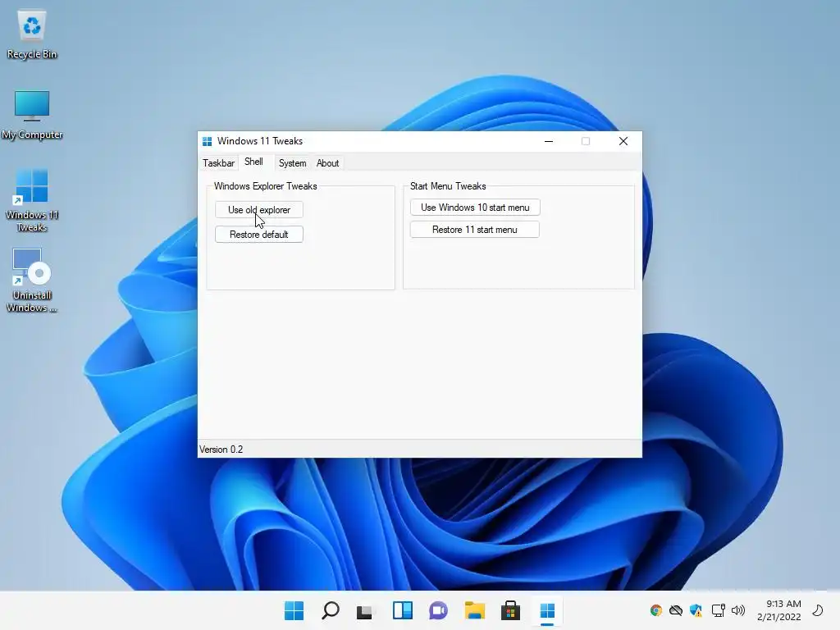Open Widgets panel from the taskbar

coord(402,610)
